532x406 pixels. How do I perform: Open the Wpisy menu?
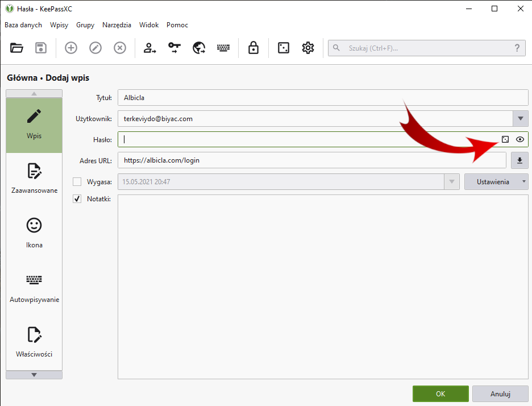point(59,25)
